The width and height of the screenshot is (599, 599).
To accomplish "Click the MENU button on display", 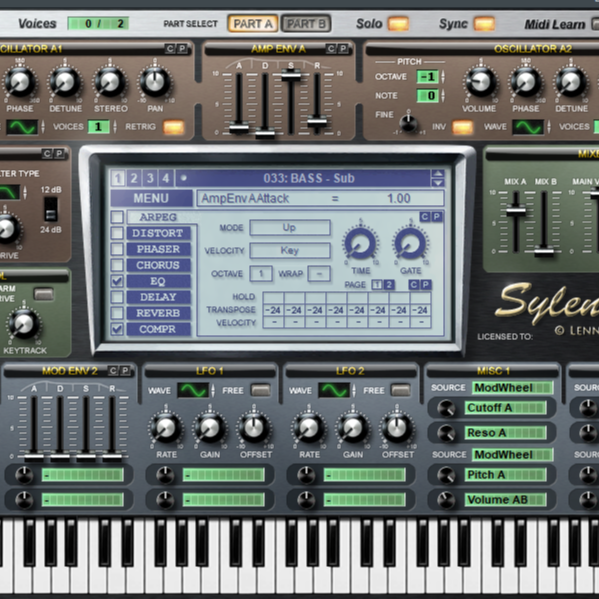I will (x=151, y=198).
